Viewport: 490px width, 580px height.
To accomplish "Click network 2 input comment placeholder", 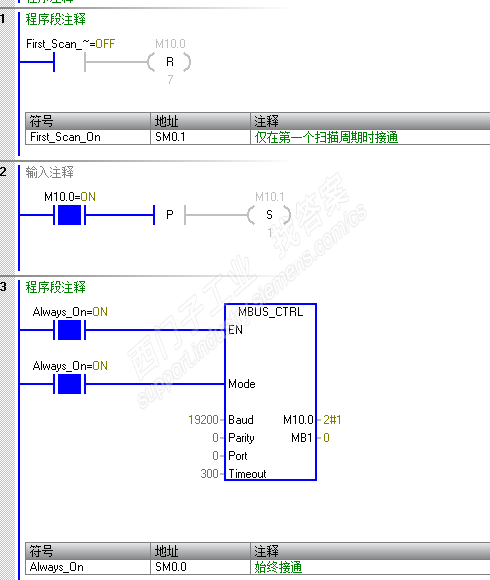I will pyautogui.click(x=50, y=172).
